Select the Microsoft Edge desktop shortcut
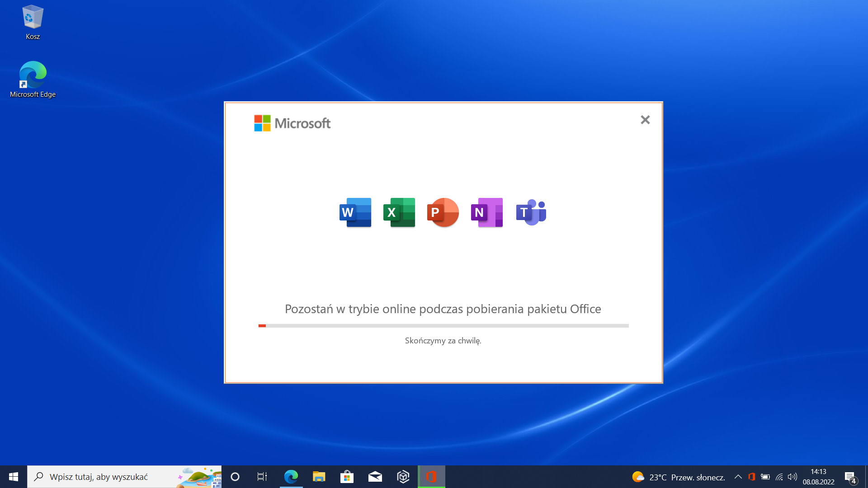This screenshot has width=868, height=488. pyautogui.click(x=33, y=80)
